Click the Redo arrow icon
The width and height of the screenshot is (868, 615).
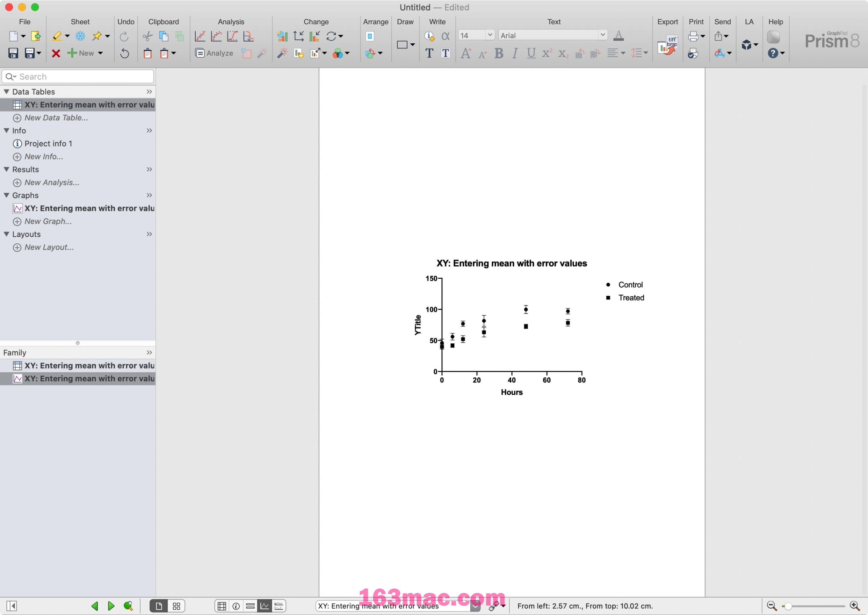124,36
